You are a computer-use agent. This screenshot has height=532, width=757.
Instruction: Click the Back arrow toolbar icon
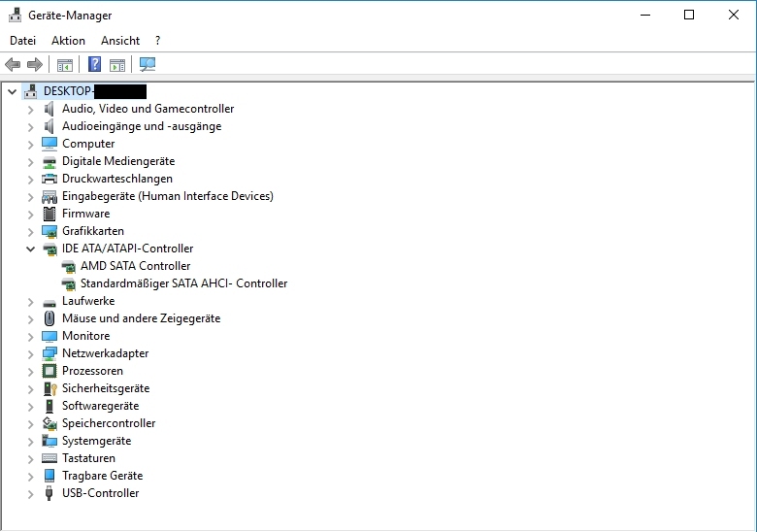(x=13, y=64)
